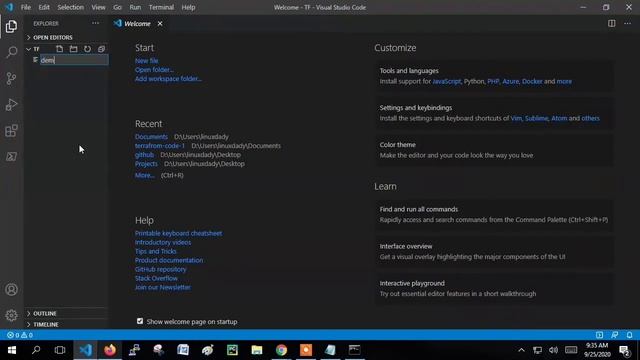Select the Welcome tab

click(137, 24)
